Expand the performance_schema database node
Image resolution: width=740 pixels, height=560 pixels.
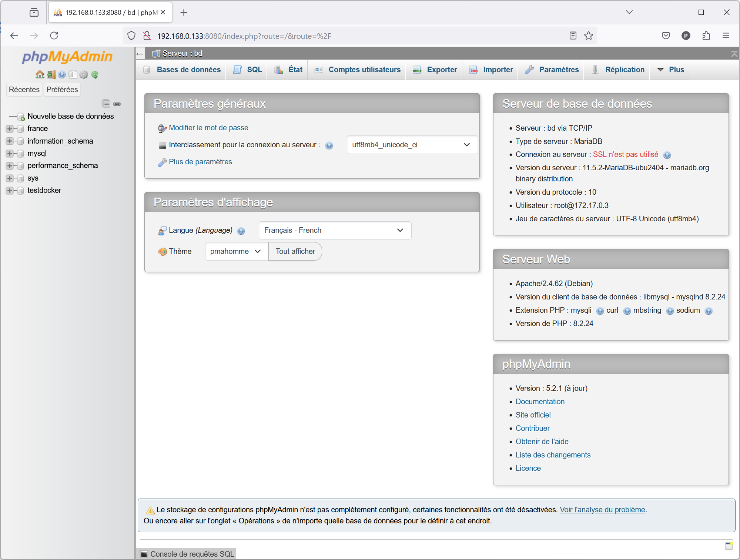point(10,166)
